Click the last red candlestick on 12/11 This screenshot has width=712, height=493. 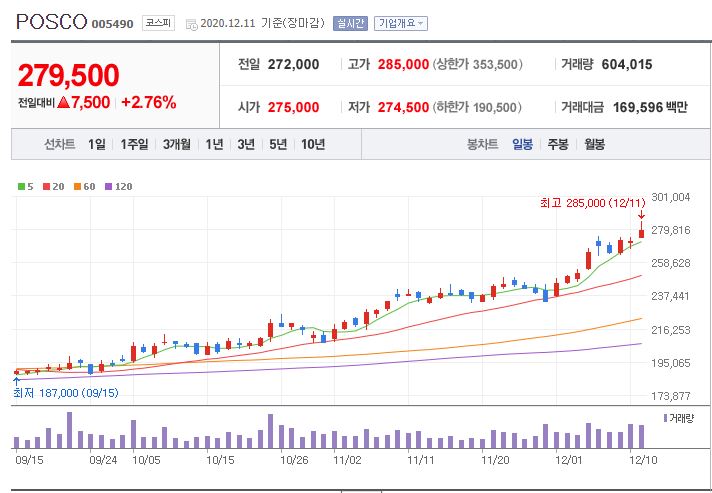pos(641,233)
